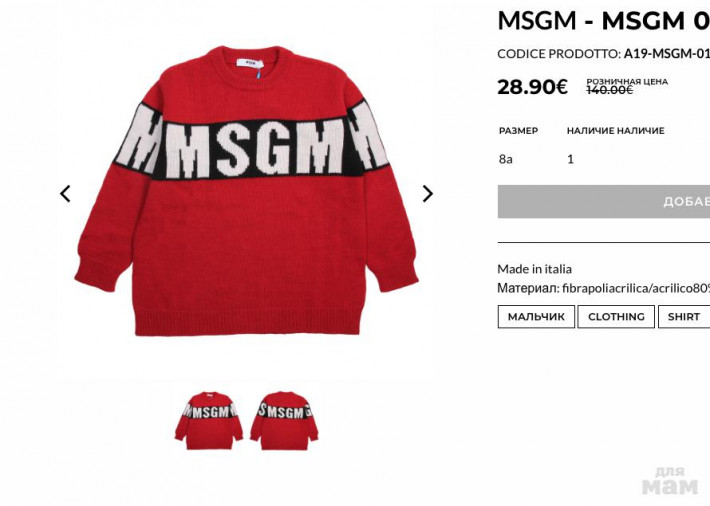The image size is (710, 506).
Task: Click the gray Добавить add-to-cart button
Action: coord(604,202)
